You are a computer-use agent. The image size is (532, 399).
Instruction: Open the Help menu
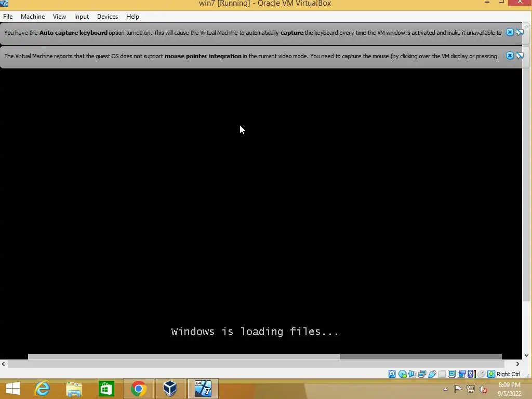(x=132, y=16)
